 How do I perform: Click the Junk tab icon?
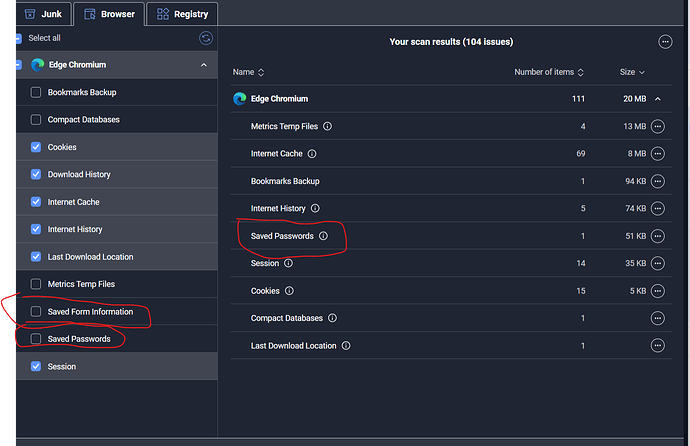coord(29,14)
